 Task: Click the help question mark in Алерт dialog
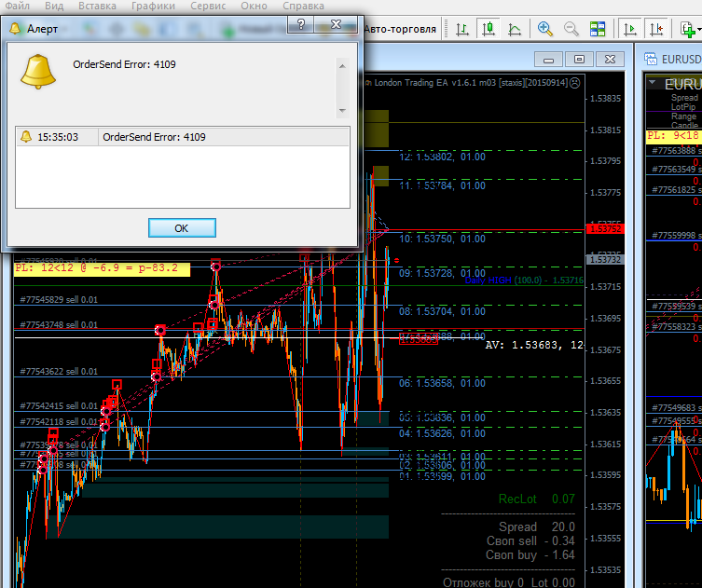(301, 24)
